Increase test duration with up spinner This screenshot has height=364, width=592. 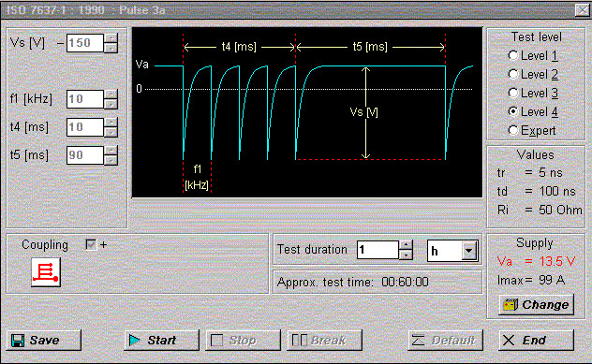(406, 245)
